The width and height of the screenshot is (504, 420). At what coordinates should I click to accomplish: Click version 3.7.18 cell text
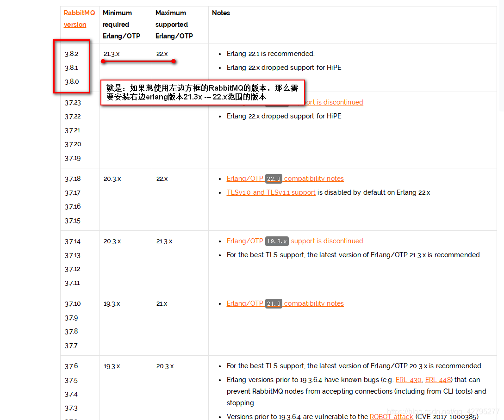click(73, 179)
